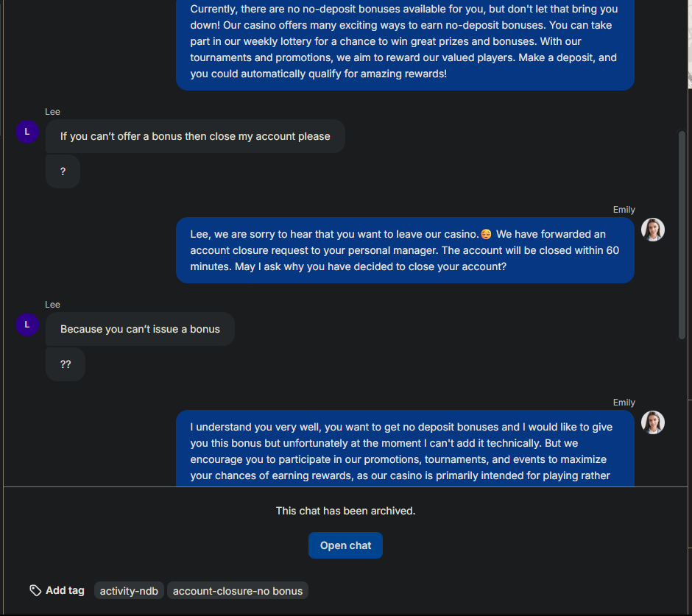
Task: Click the Emily name above the "sorry to hear" reply
Action: [x=624, y=210]
